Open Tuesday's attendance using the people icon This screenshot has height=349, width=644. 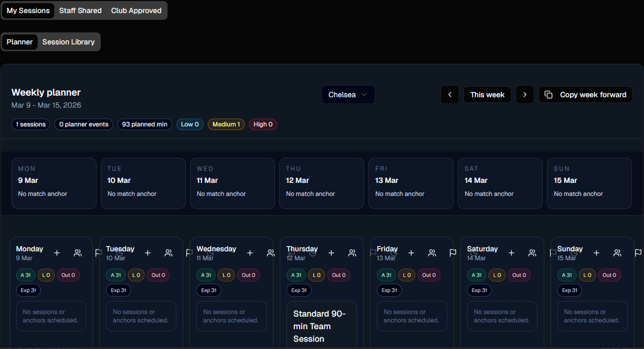click(169, 253)
